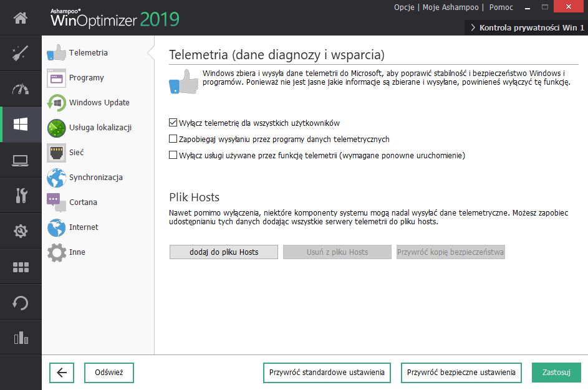This screenshot has height=390, width=588.
Task: Open the statistics bar chart icon
Action: click(x=21, y=338)
